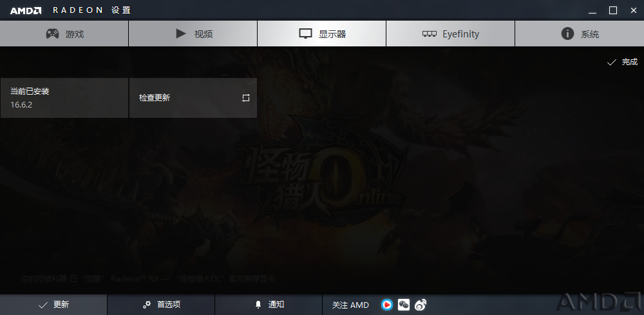Click the info circle icon on 系统 tab
Image resolution: width=644 pixels, height=315 pixels.
pyautogui.click(x=567, y=33)
